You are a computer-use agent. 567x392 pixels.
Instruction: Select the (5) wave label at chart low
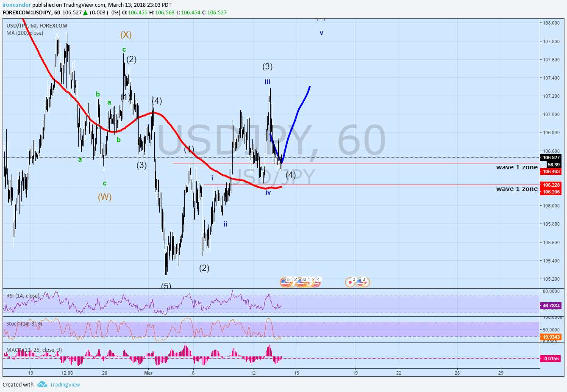tap(166, 286)
